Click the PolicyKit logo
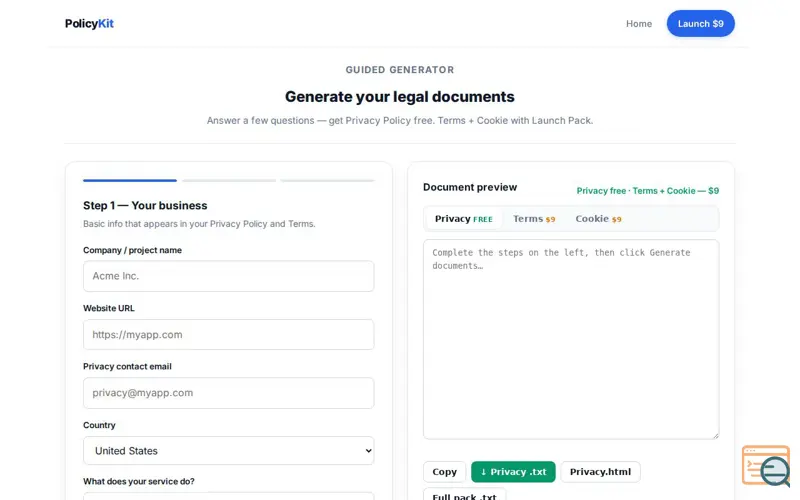The width and height of the screenshot is (800, 500). pyautogui.click(x=89, y=23)
